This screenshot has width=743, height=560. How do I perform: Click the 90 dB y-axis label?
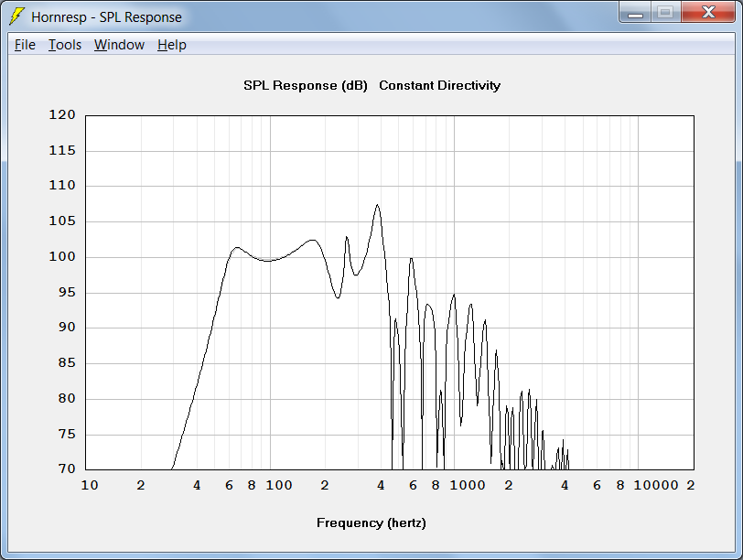(67, 327)
